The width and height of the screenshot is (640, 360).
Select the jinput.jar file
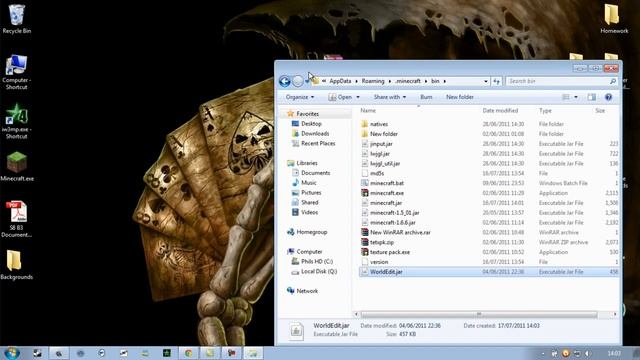(x=381, y=144)
